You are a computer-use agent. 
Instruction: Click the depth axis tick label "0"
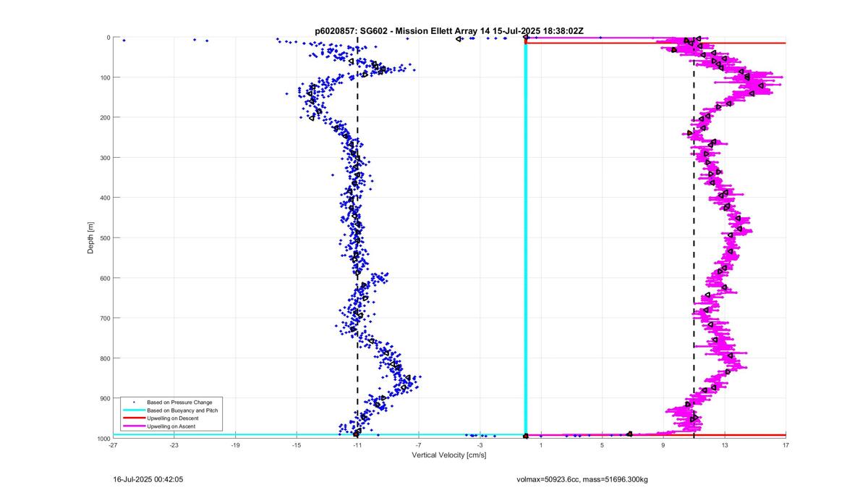108,38
